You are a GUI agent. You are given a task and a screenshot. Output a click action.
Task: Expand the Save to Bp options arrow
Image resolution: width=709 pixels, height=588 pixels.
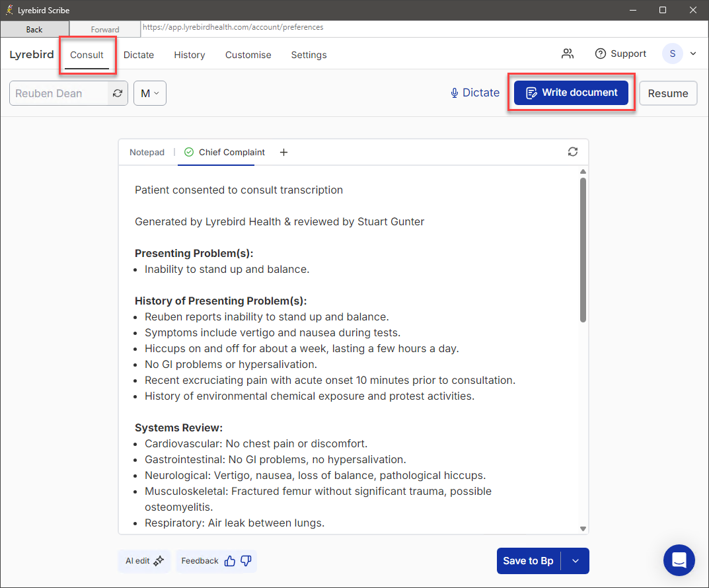coord(575,561)
